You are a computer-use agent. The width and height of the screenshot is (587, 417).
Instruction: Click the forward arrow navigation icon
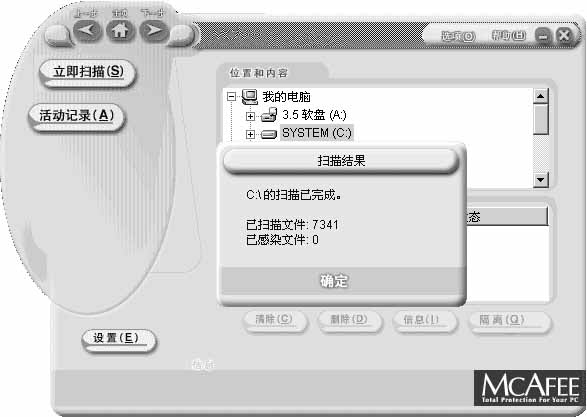(153, 30)
